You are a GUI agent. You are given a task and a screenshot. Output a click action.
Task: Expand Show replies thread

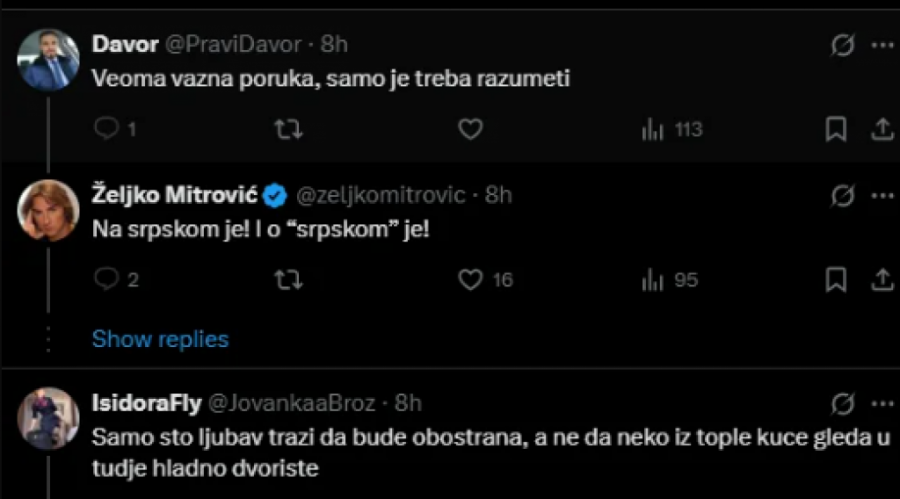tap(160, 339)
